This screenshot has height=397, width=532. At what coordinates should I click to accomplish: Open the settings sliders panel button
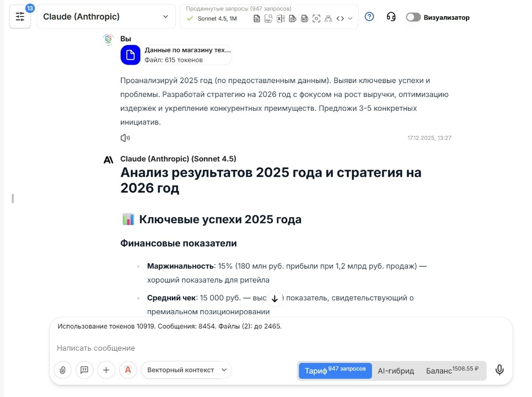point(20,17)
